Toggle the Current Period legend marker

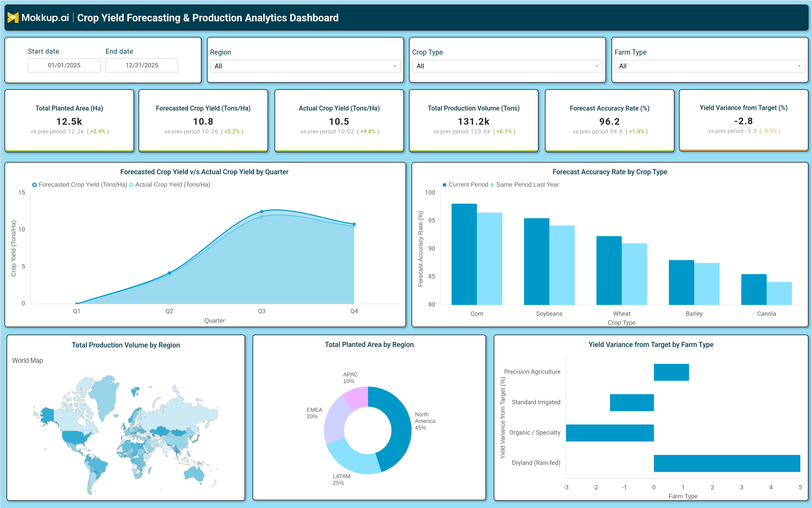444,185
